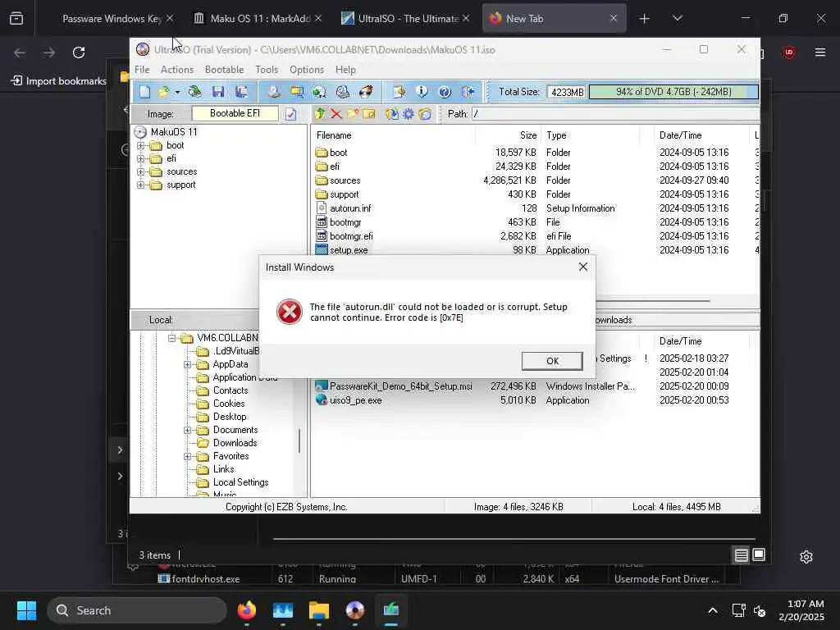Click the Add files icon in UltraISO toolbar

click(399, 92)
